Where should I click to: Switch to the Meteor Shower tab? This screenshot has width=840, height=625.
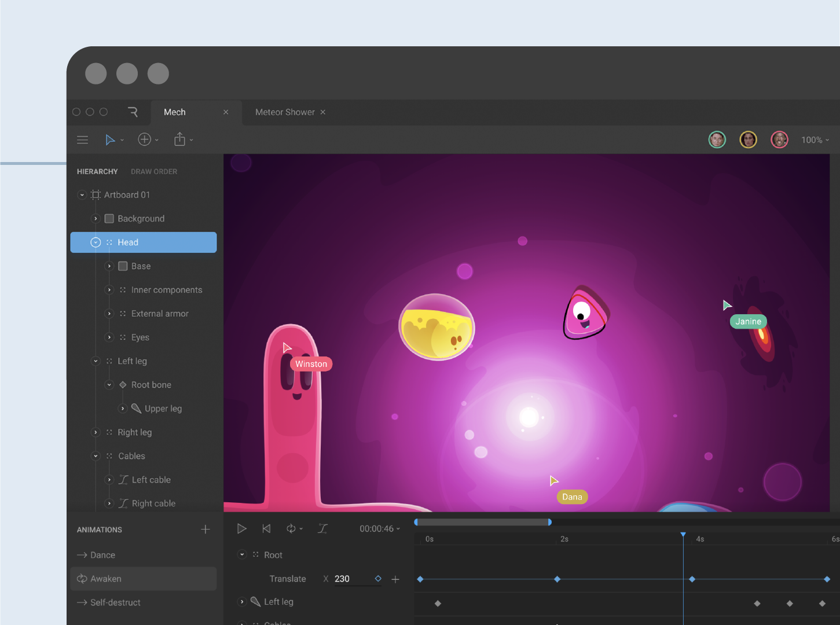click(285, 112)
